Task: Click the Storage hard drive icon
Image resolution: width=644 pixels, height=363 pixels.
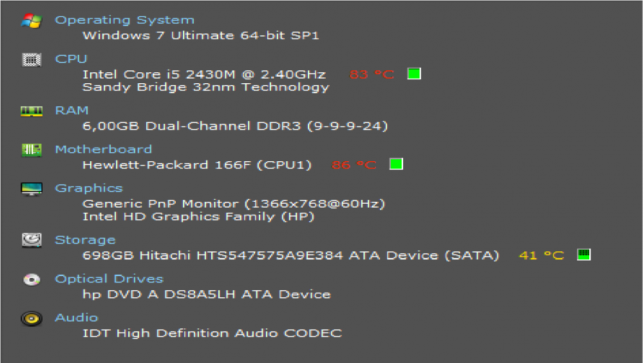Action: click(32, 240)
